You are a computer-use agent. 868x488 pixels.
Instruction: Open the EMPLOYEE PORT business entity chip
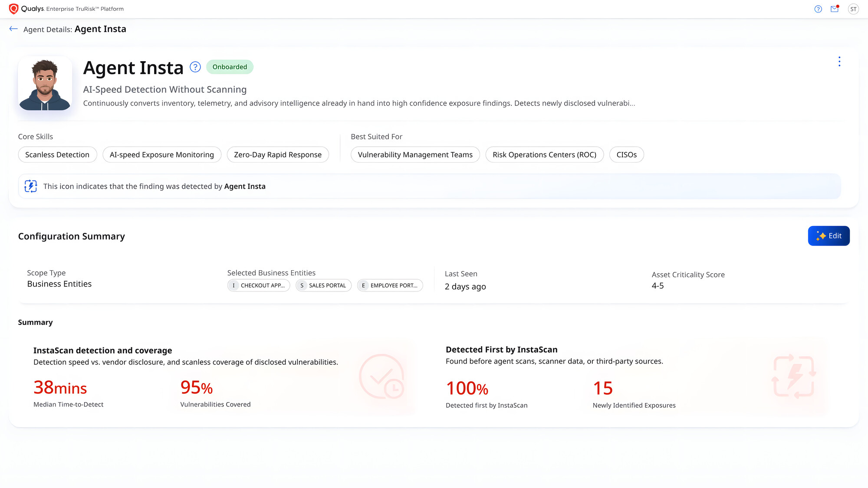pos(390,285)
